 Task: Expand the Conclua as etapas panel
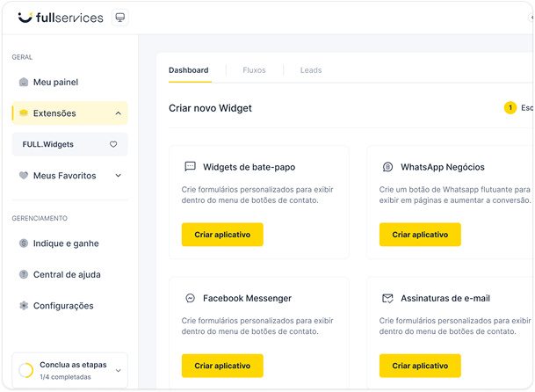[x=118, y=371]
